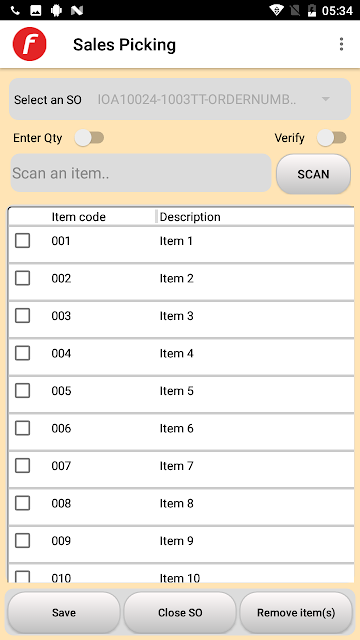Tick the checkbox for Item 5

(x=22, y=391)
